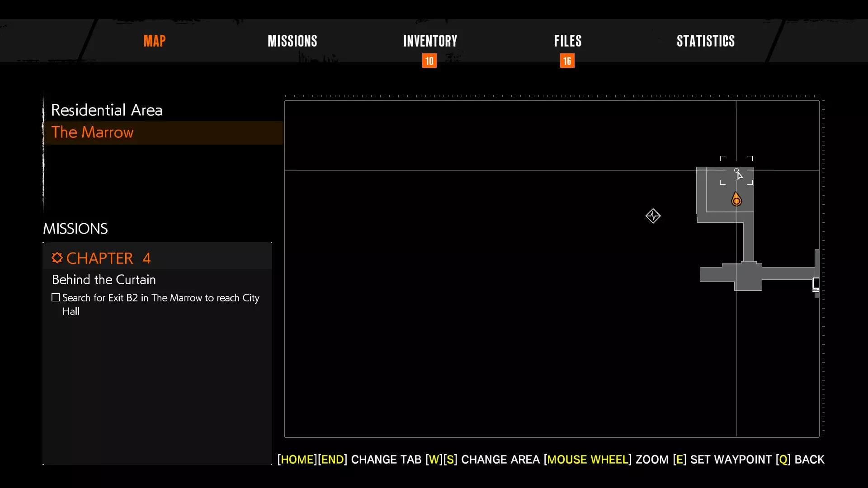The width and height of the screenshot is (868, 488).
Task: Toggle the Exit B2 objective checkbox
Action: click(56, 298)
